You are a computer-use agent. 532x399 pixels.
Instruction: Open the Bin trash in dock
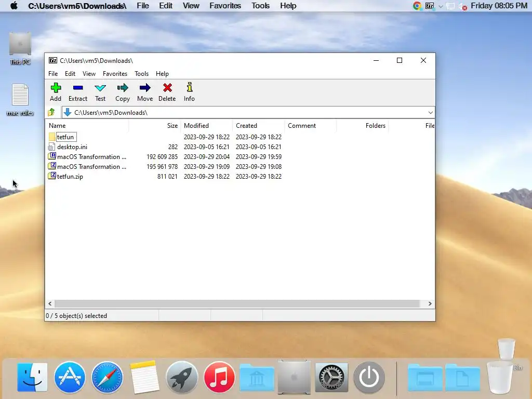pyautogui.click(x=500, y=377)
